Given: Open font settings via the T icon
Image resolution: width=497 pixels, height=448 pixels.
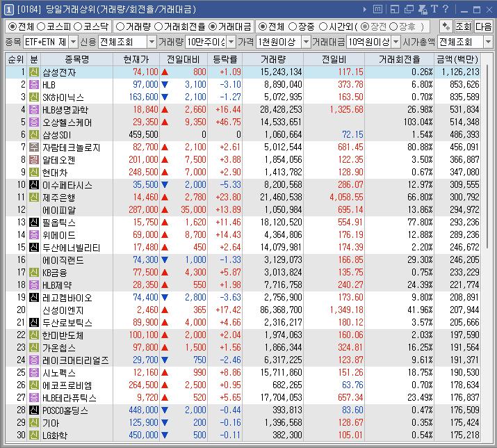Looking at the screenshot, I should point(434,9).
